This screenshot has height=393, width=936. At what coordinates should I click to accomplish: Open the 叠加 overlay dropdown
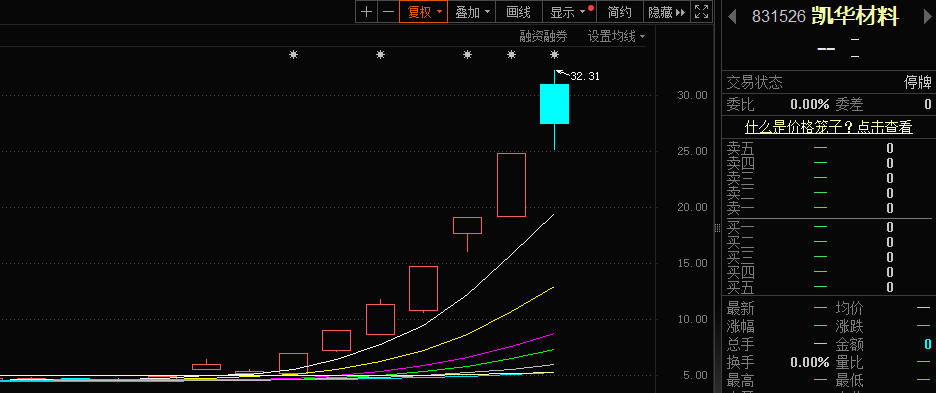tap(472, 12)
